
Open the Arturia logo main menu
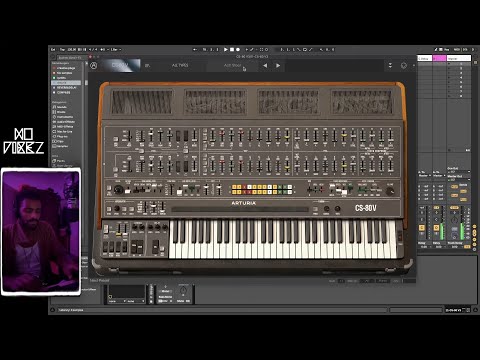pos(94,66)
